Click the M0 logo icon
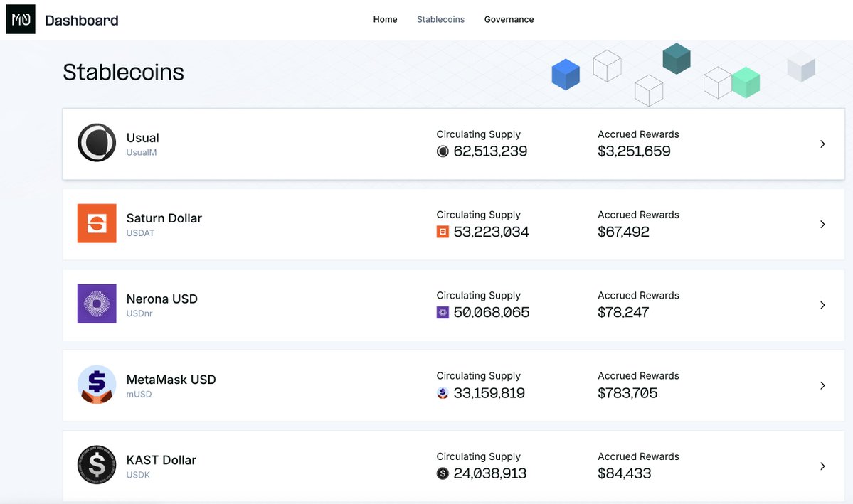 [x=21, y=19]
